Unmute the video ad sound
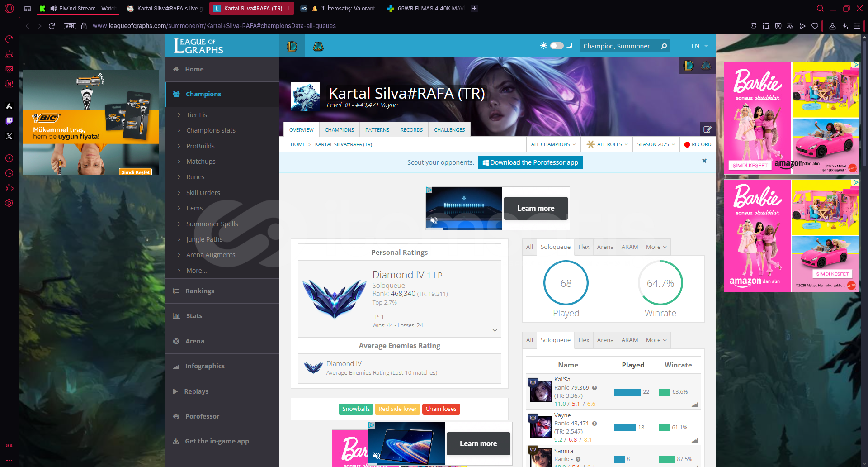Image resolution: width=868 pixels, height=467 pixels. 434,220
